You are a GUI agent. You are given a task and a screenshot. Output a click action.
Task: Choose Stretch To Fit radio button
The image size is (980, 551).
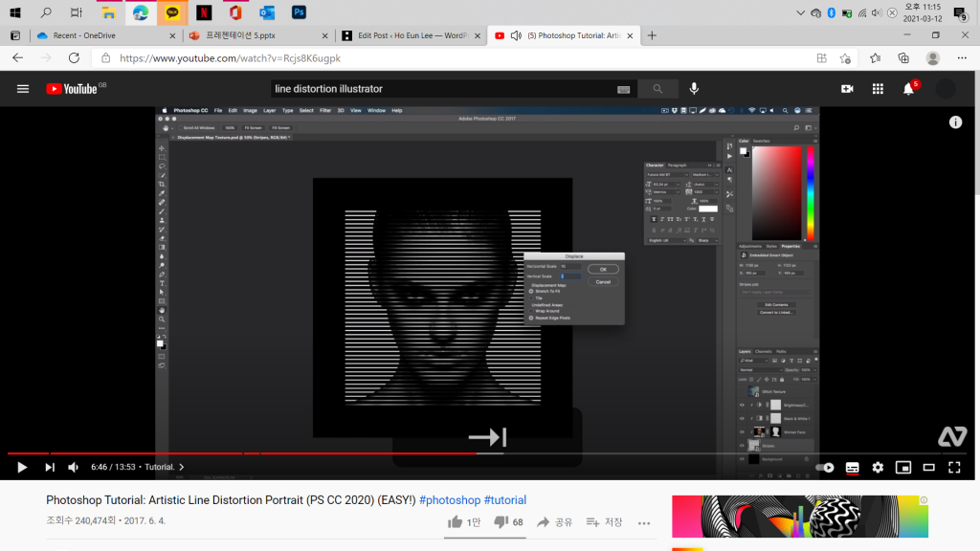coord(531,291)
